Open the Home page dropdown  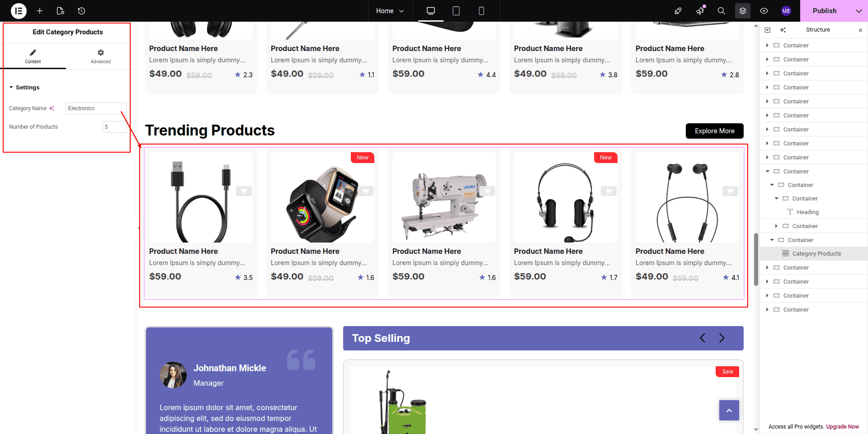[390, 11]
